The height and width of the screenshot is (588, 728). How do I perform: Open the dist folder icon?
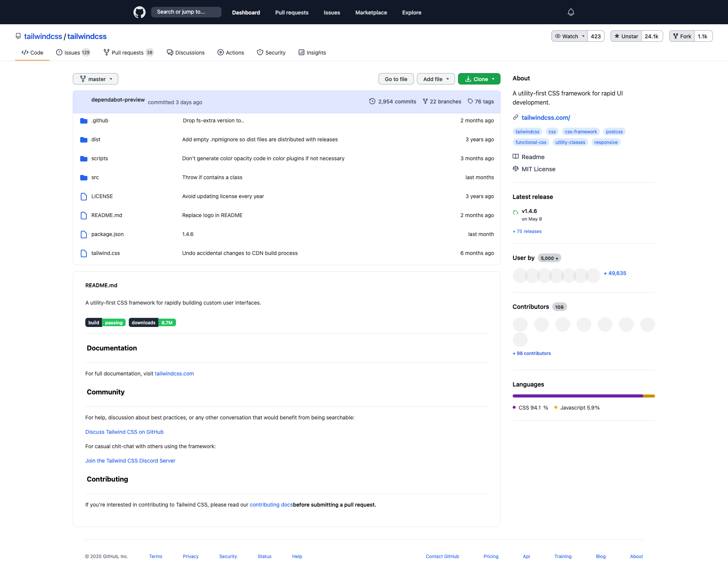pyautogui.click(x=84, y=139)
